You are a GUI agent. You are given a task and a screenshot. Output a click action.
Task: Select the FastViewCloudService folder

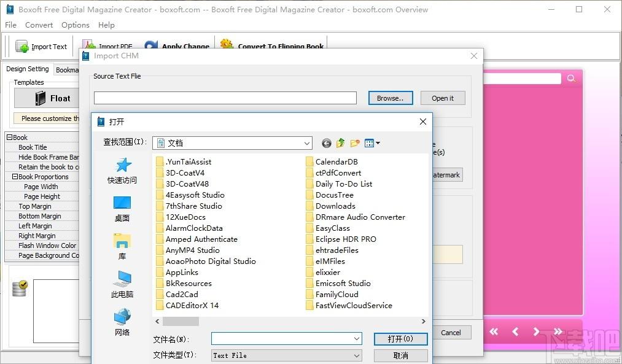[349, 305]
